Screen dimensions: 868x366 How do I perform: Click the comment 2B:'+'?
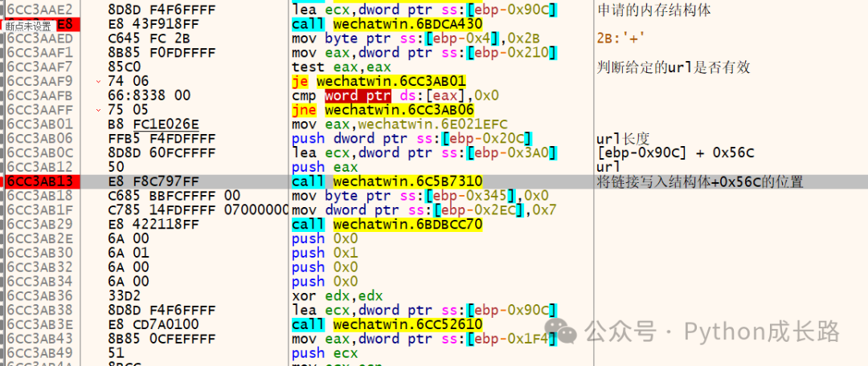pyautogui.click(x=621, y=39)
